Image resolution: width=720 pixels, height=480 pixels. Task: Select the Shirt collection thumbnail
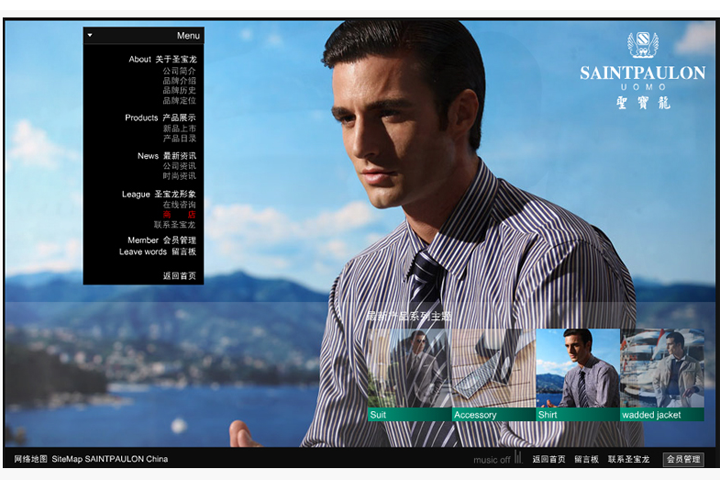pyautogui.click(x=577, y=375)
